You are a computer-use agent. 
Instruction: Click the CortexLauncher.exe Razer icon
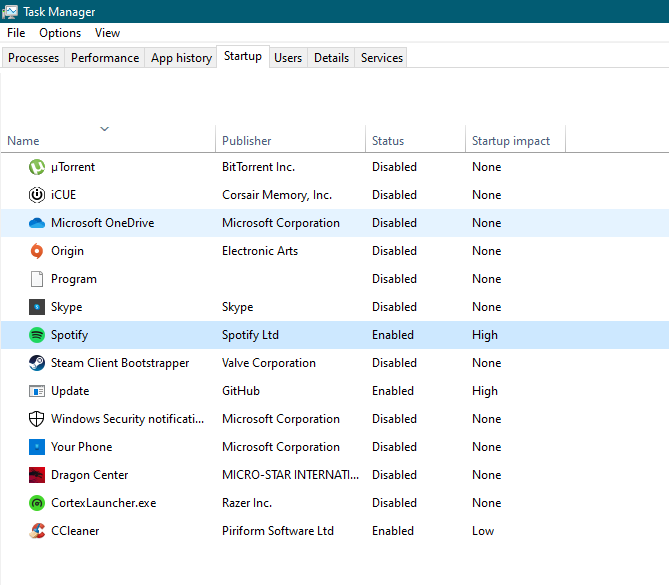click(37, 503)
